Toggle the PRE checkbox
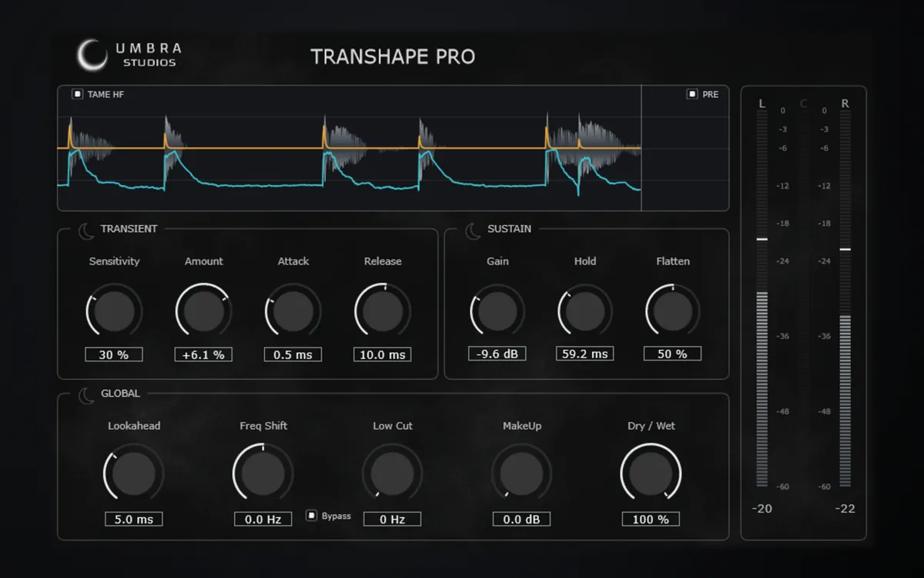This screenshot has width=924, height=578. pyautogui.click(x=692, y=94)
